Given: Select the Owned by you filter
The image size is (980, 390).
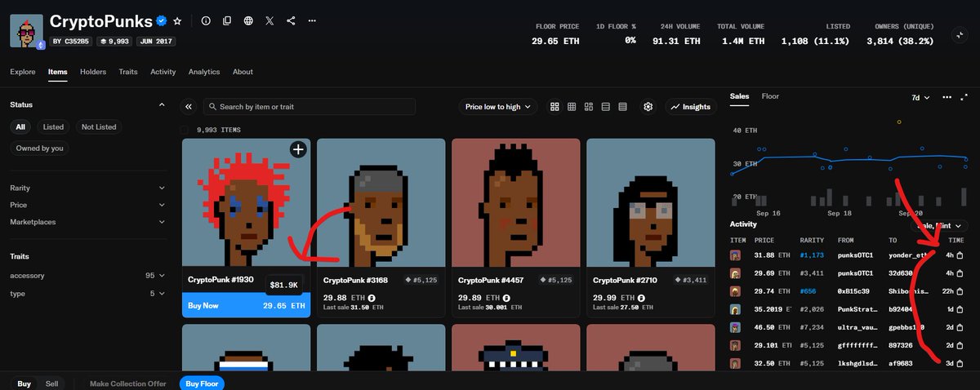Looking at the screenshot, I should (40, 148).
